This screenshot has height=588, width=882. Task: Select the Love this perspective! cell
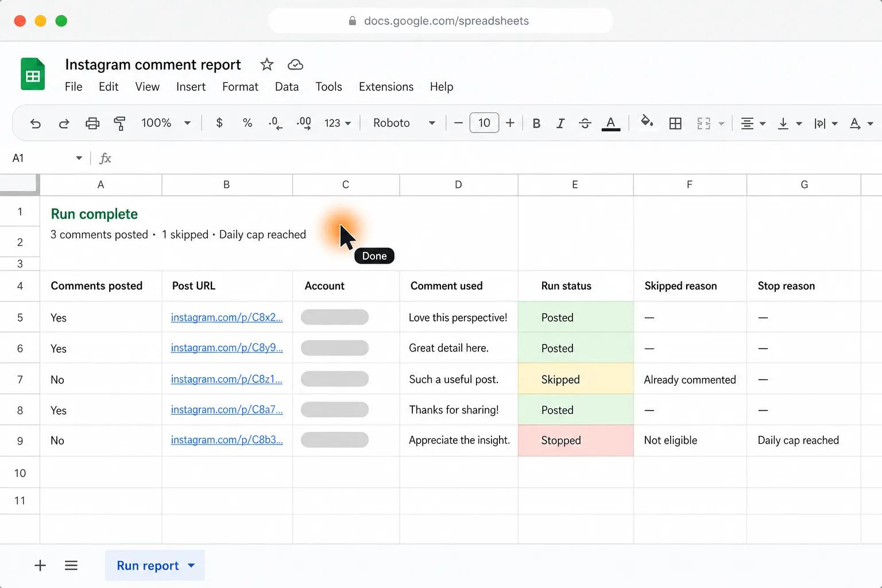pos(459,318)
